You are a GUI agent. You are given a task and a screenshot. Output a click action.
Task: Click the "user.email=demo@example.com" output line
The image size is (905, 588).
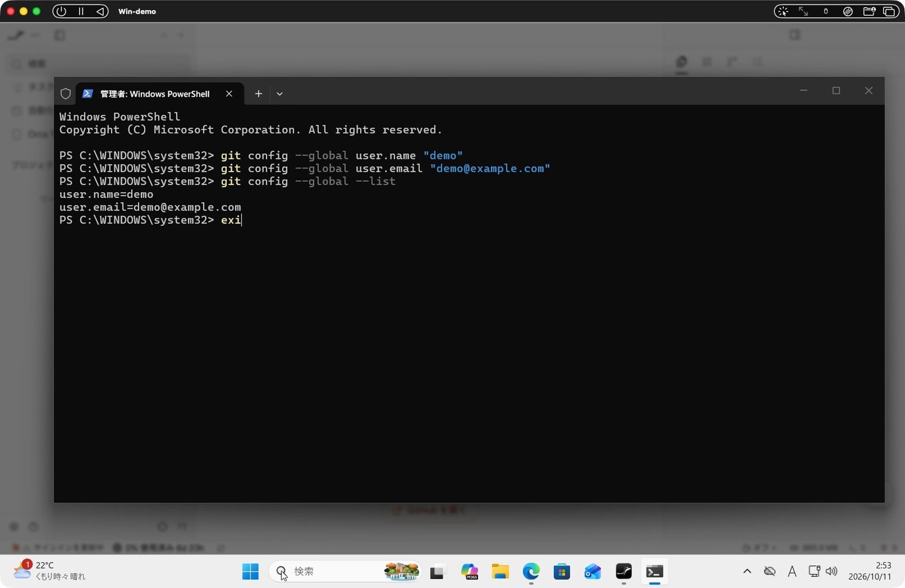tap(150, 207)
